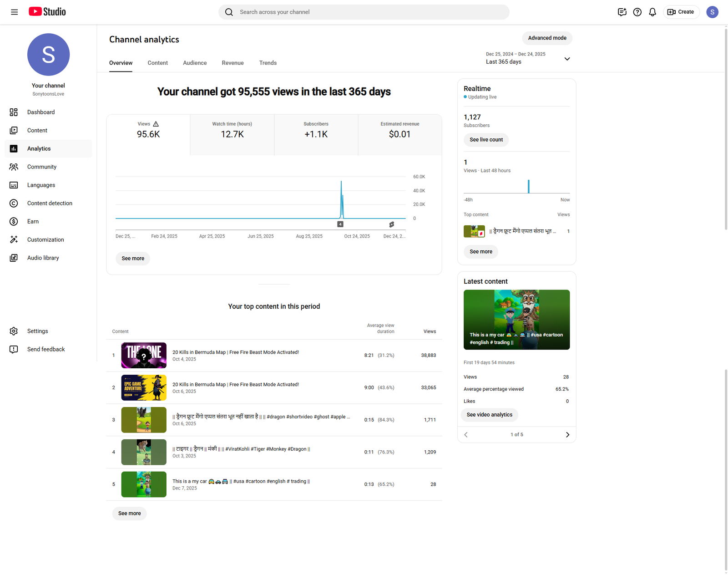
Task: Open the notifications bell
Action: [652, 12]
